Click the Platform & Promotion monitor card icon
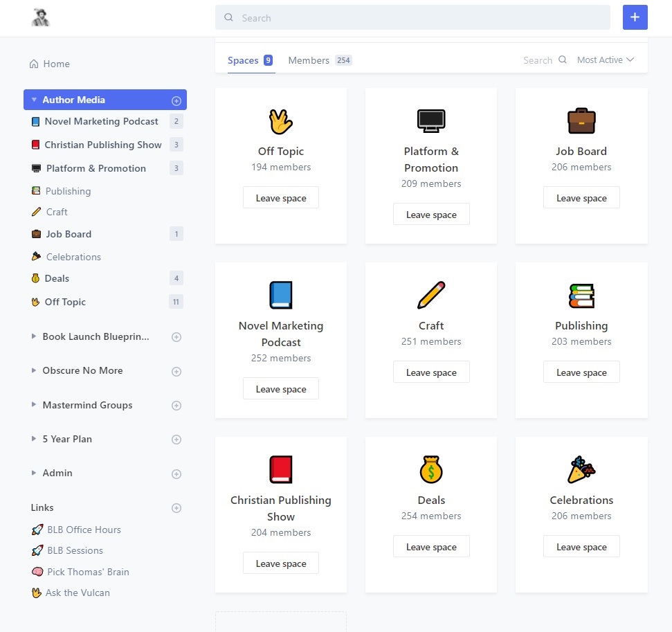The height and width of the screenshot is (632, 672). [431, 121]
